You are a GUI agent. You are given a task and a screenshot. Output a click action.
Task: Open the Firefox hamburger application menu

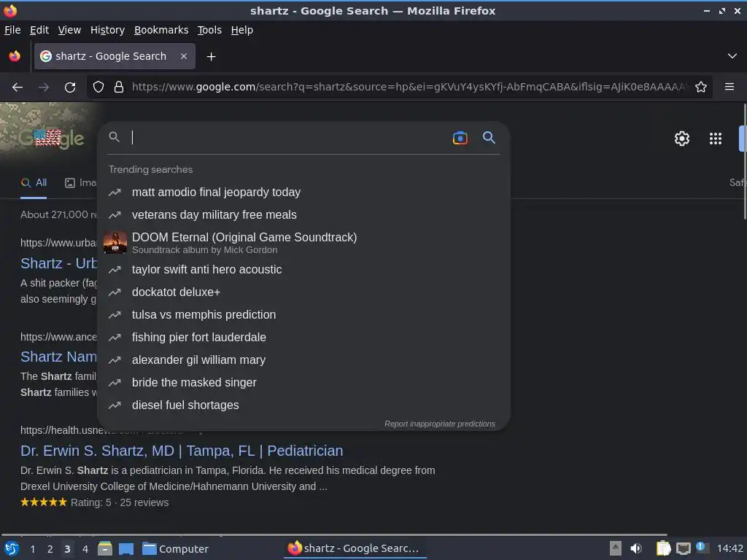point(729,87)
